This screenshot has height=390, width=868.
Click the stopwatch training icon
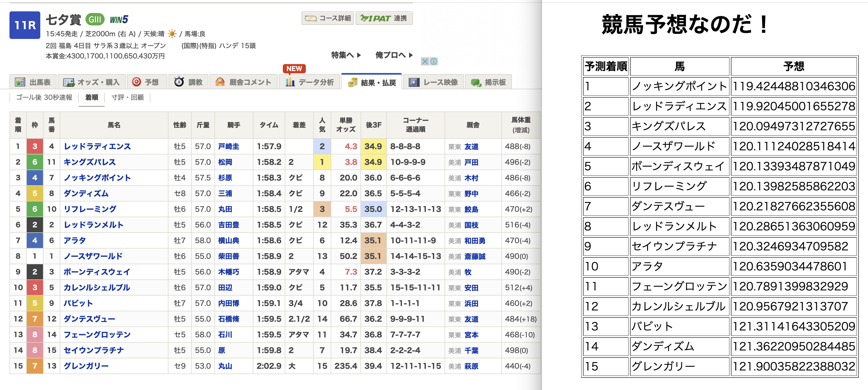[x=179, y=82]
